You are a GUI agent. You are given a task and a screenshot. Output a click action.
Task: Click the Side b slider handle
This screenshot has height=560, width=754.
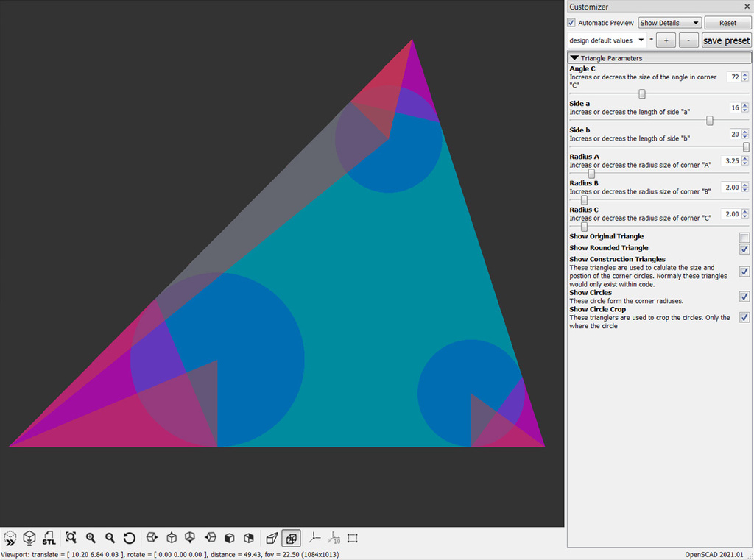pyautogui.click(x=747, y=147)
